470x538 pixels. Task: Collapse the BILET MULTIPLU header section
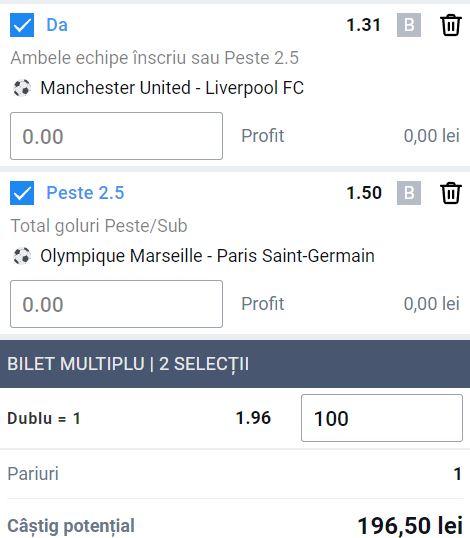235,364
